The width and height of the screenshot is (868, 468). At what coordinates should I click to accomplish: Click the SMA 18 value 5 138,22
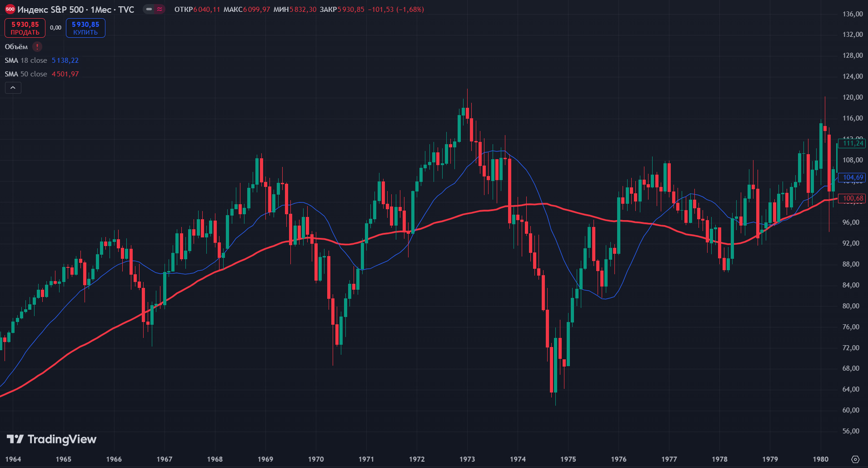[x=65, y=60]
